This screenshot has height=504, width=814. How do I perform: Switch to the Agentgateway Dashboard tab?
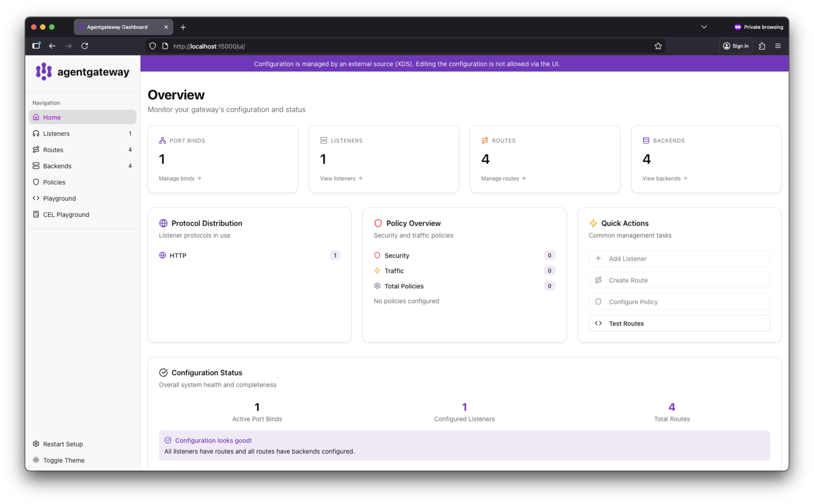pyautogui.click(x=117, y=27)
